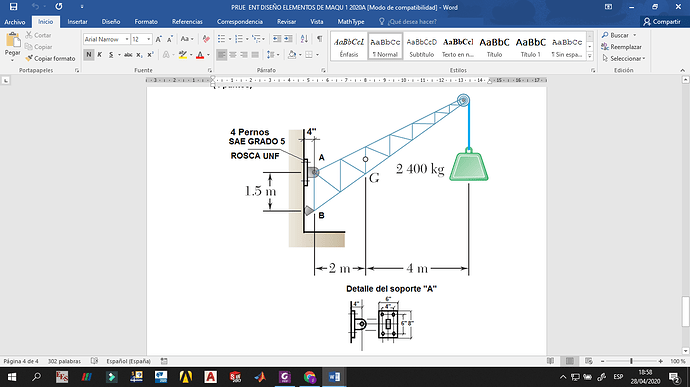690x387 pixels.
Task: Open borders dropdown arrow
Action: pyautogui.click(x=317, y=55)
